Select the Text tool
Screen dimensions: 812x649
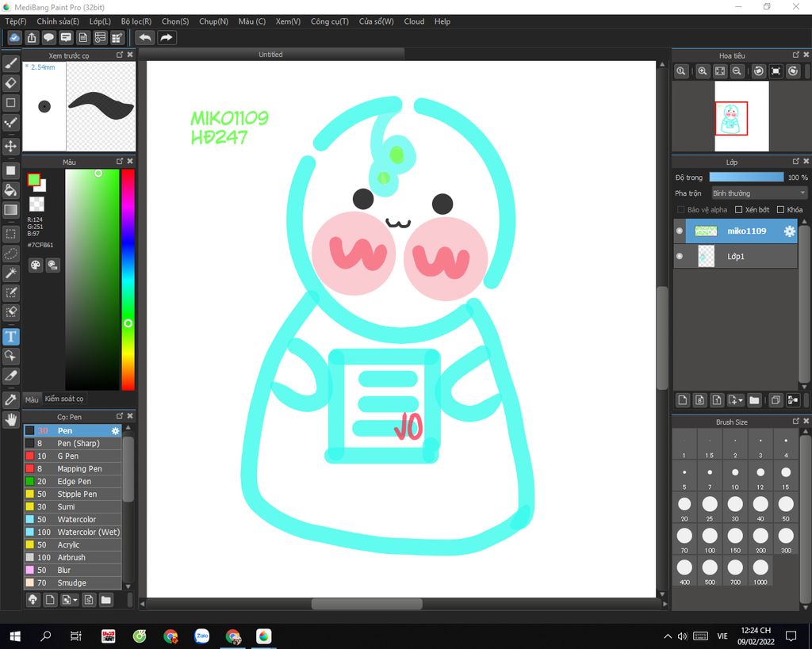pyautogui.click(x=11, y=337)
